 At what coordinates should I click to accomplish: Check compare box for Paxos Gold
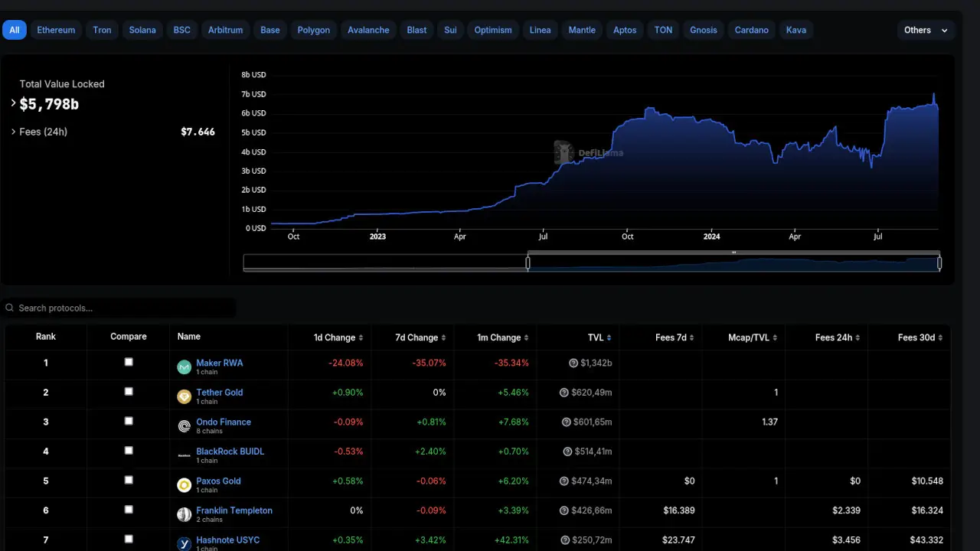pyautogui.click(x=129, y=480)
